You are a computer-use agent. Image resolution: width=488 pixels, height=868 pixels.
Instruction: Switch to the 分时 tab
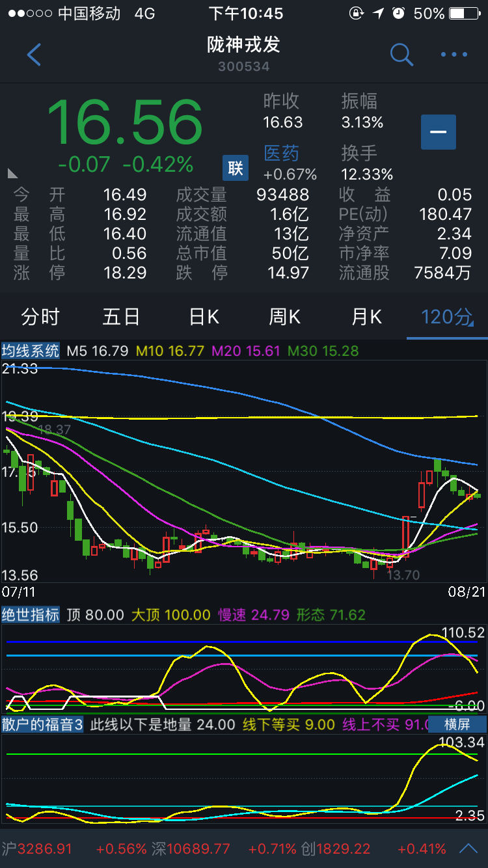[x=40, y=317]
